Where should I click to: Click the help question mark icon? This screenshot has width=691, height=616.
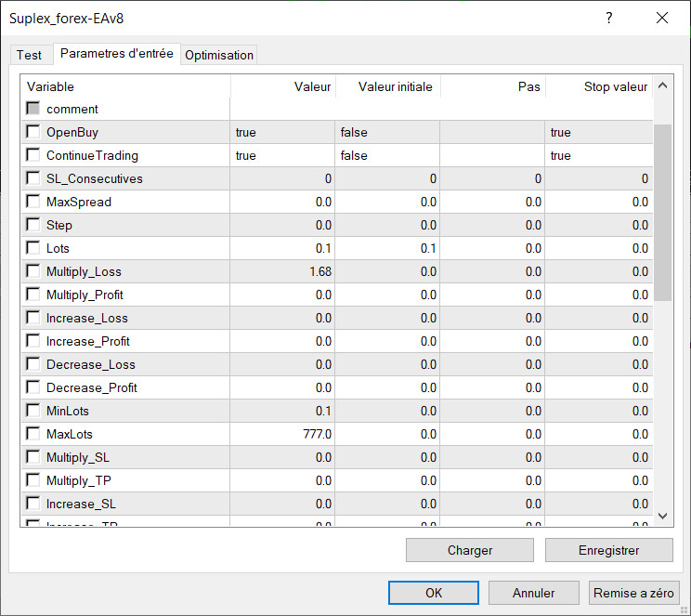[609, 18]
